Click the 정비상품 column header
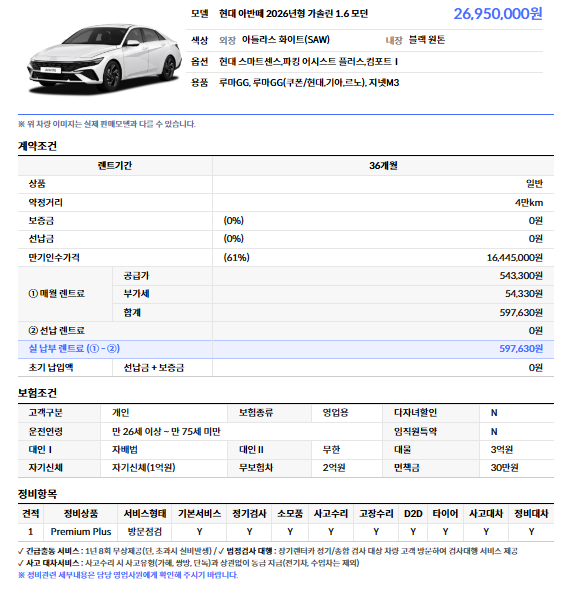The height and width of the screenshot is (589, 563). pos(81,514)
